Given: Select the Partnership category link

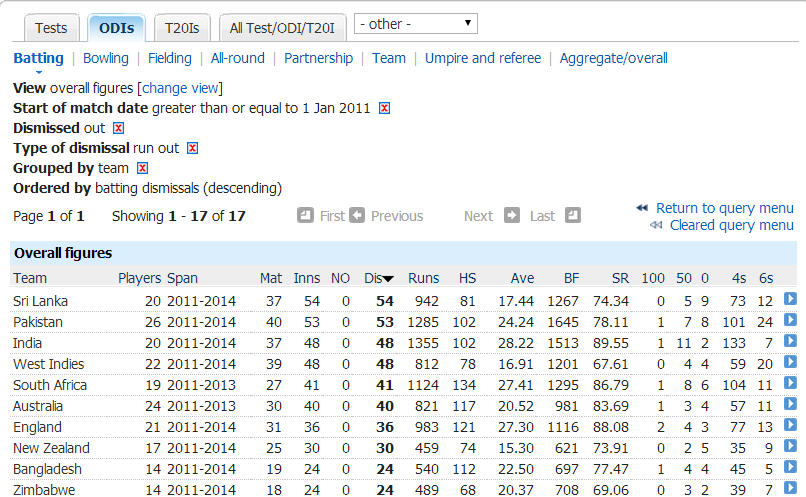Looking at the screenshot, I should [318, 58].
